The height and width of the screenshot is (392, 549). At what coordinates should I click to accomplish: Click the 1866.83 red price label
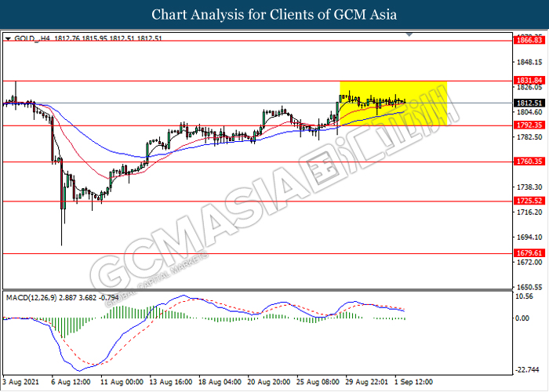(x=529, y=40)
